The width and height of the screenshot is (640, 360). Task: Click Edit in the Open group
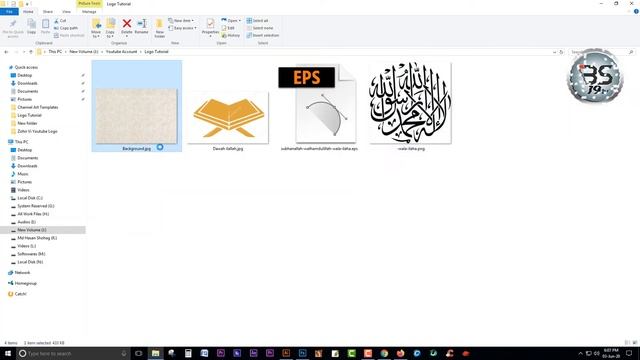point(228,28)
